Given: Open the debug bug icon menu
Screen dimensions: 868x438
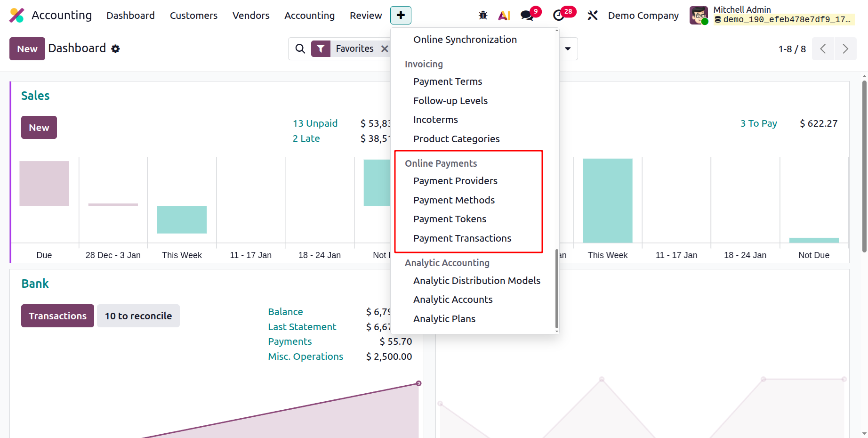Looking at the screenshot, I should tap(483, 16).
